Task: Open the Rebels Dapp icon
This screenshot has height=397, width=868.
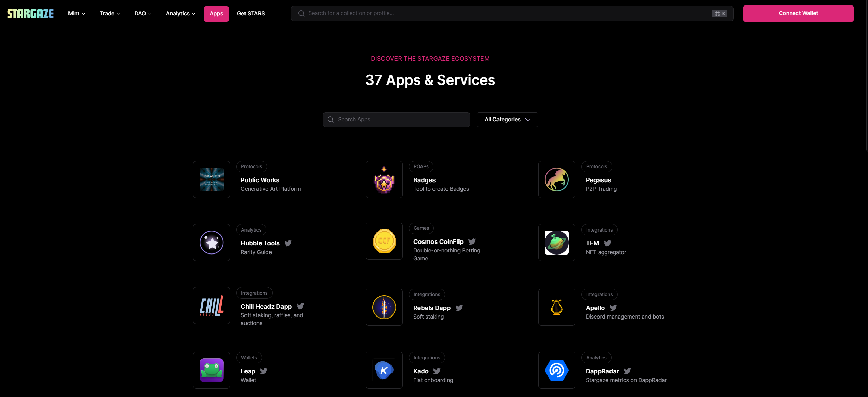Action: pyautogui.click(x=384, y=307)
